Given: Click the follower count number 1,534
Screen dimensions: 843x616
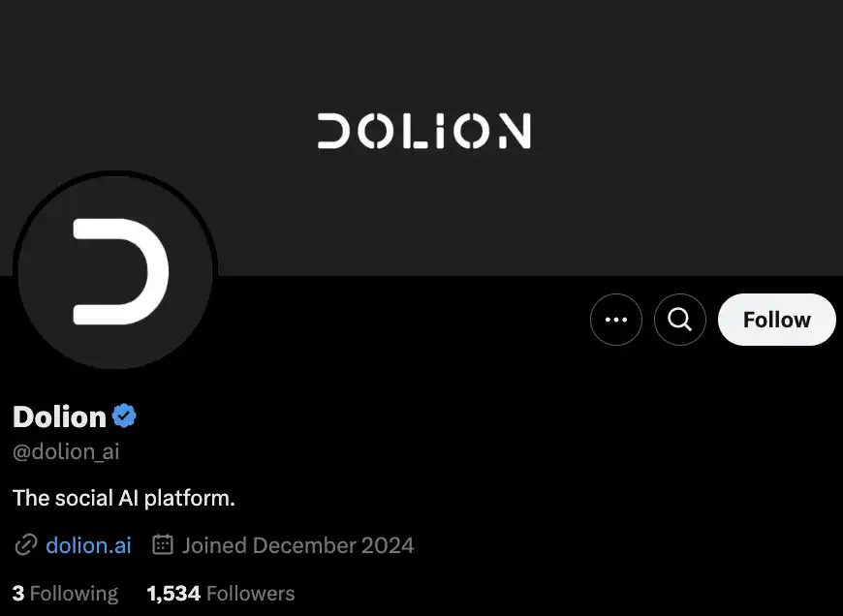Looking at the screenshot, I should (173, 593).
